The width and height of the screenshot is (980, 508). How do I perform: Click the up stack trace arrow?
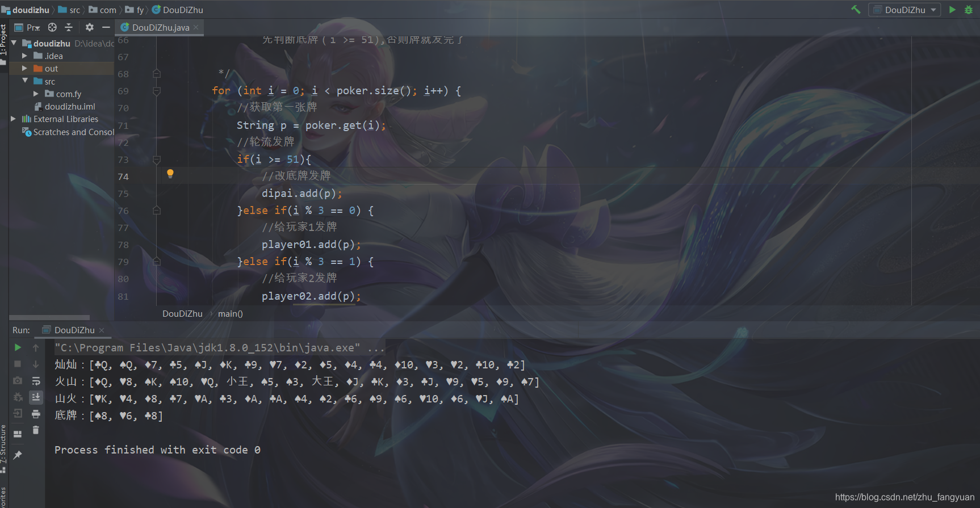36,347
